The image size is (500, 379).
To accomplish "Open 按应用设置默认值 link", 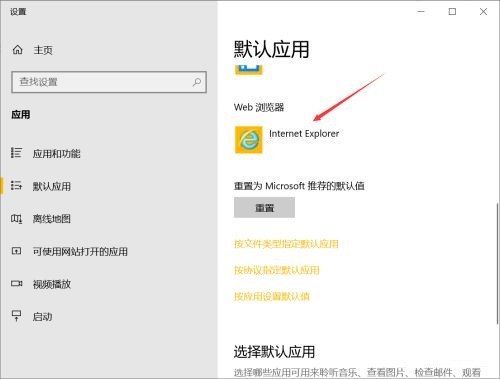I will pos(272,296).
